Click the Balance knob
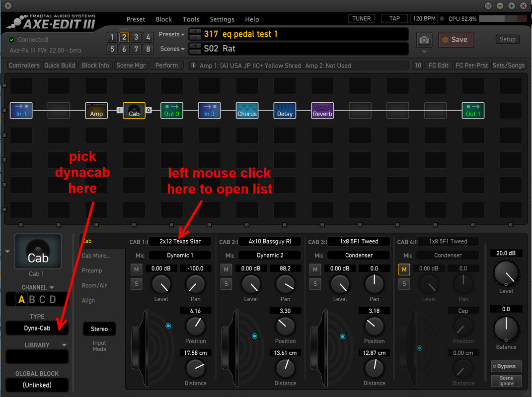The height and width of the screenshot is (397, 532). [506, 329]
